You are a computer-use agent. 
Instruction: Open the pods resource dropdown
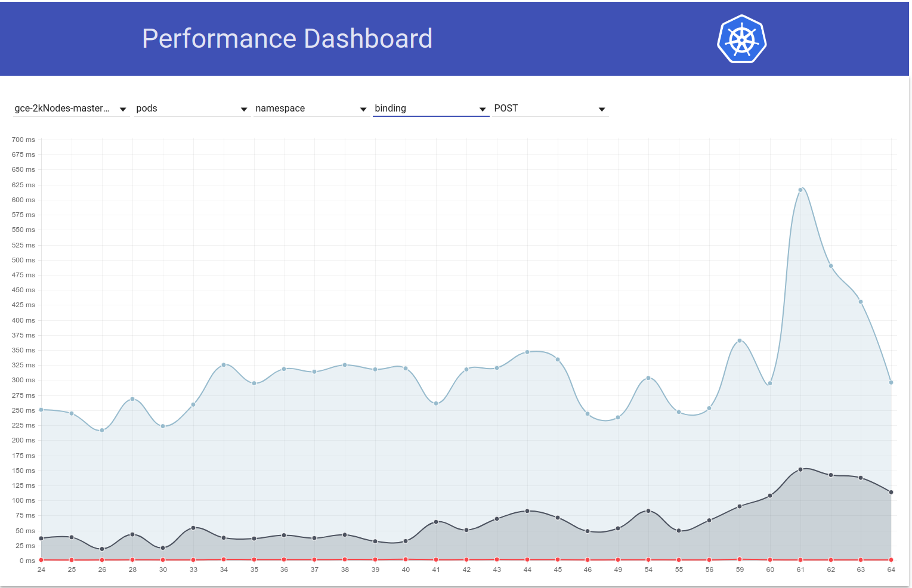tap(191, 109)
